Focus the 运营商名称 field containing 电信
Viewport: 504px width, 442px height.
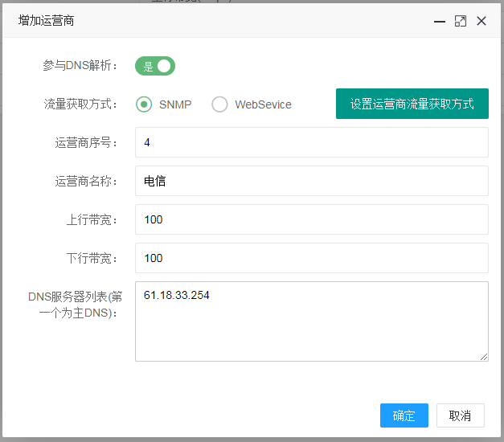tap(311, 181)
